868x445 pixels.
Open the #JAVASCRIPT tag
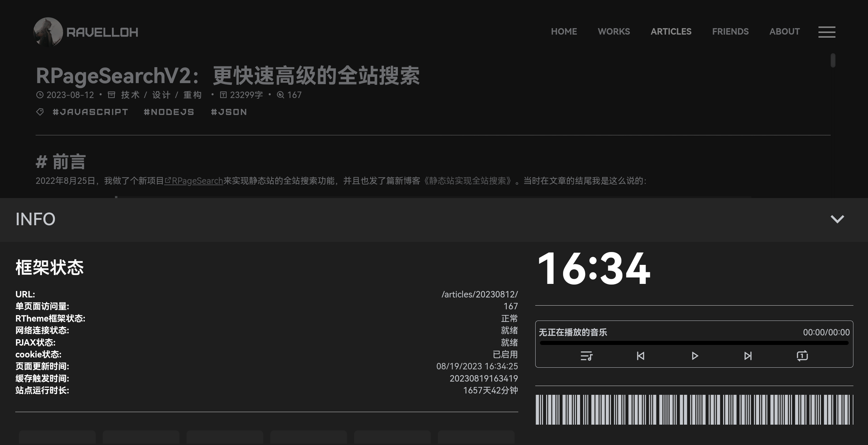point(90,112)
